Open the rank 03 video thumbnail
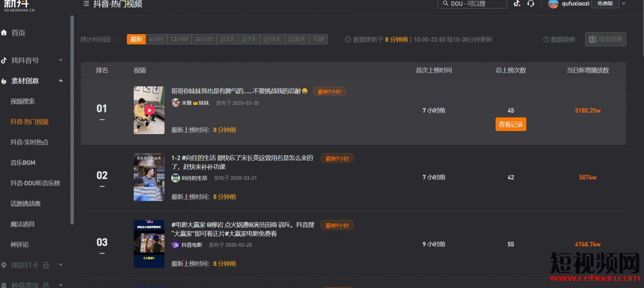This screenshot has width=644, height=288. 149,244
